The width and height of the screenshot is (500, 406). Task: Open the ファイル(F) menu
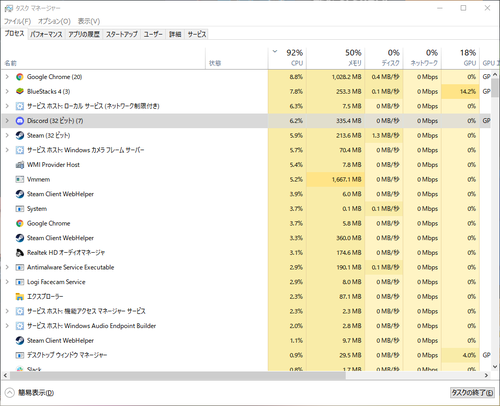coord(17,22)
